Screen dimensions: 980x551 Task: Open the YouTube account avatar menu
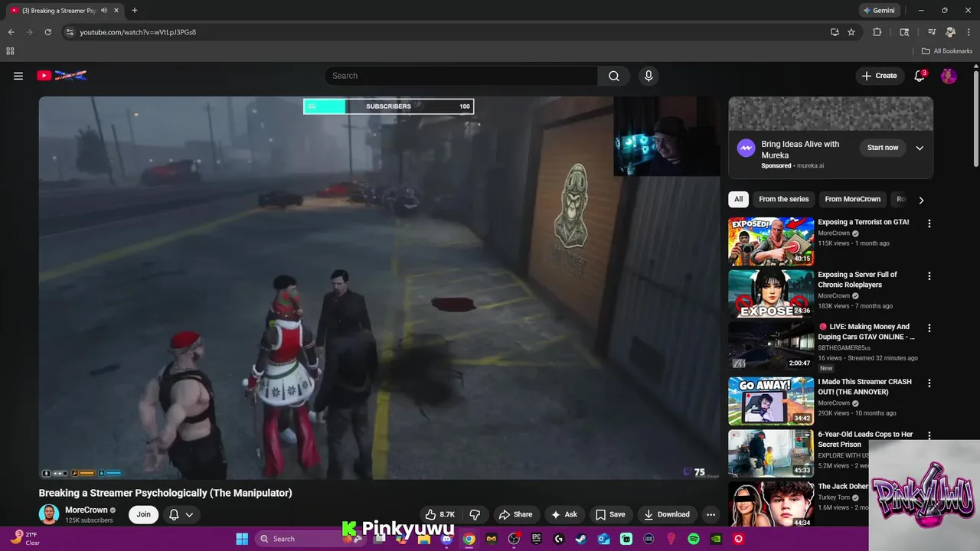point(949,76)
